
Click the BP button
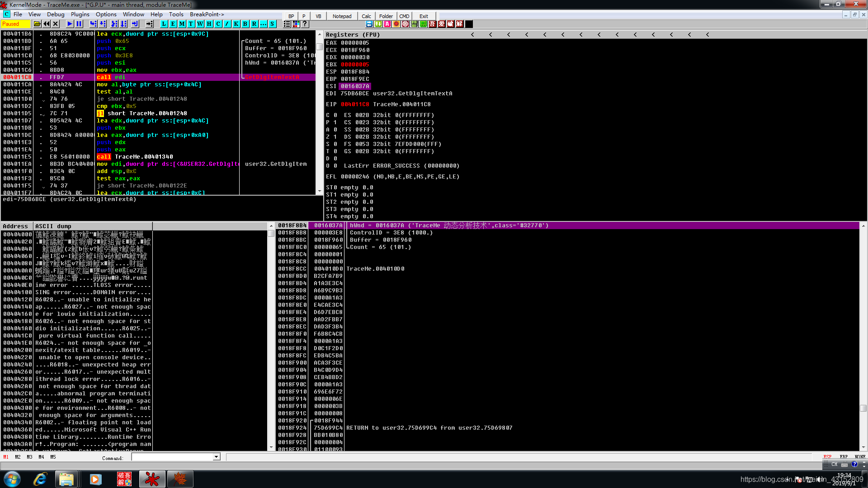point(291,16)
